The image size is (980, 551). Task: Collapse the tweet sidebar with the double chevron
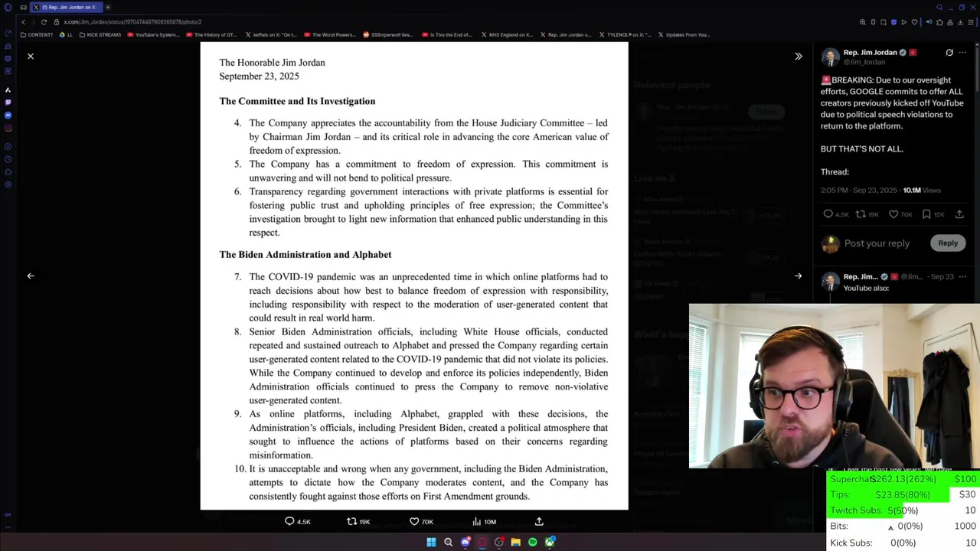(x=798, y=57)
